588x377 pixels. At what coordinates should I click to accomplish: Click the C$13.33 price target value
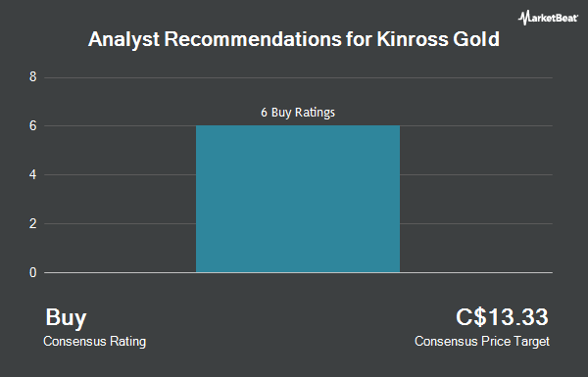click(x=502, y=317)
